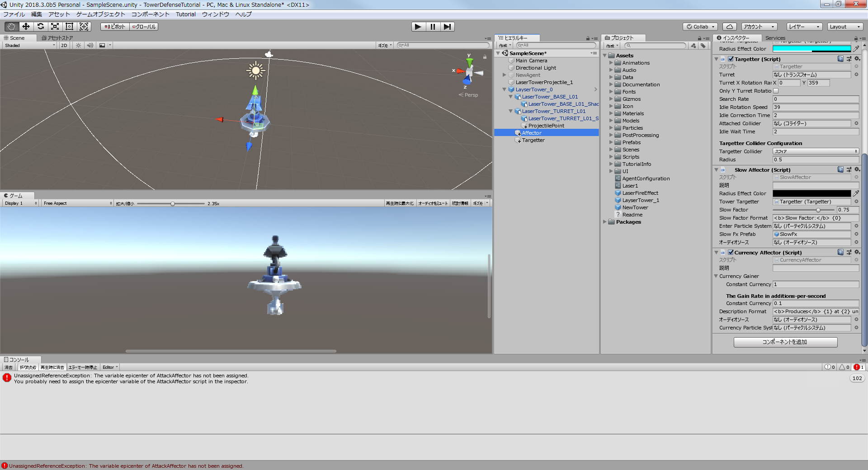This screenshot has height=470, width=868.
Task: Open scene effects image icon
Action: tap(102, 45)
